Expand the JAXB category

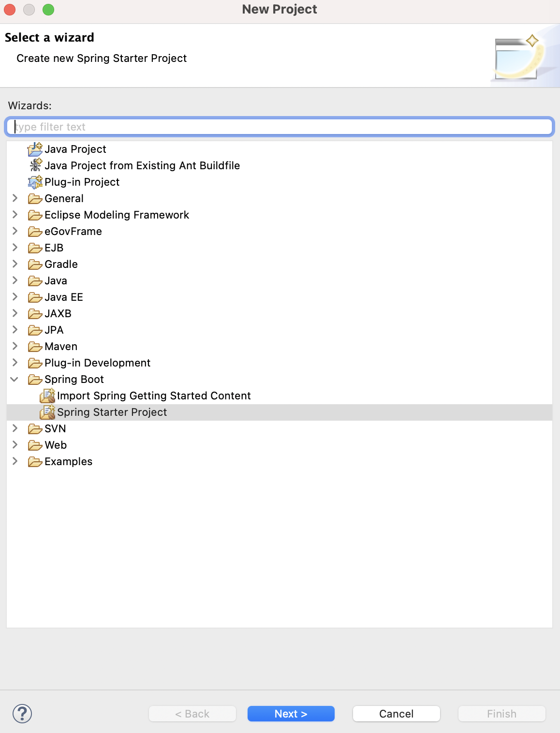point(15,313)
